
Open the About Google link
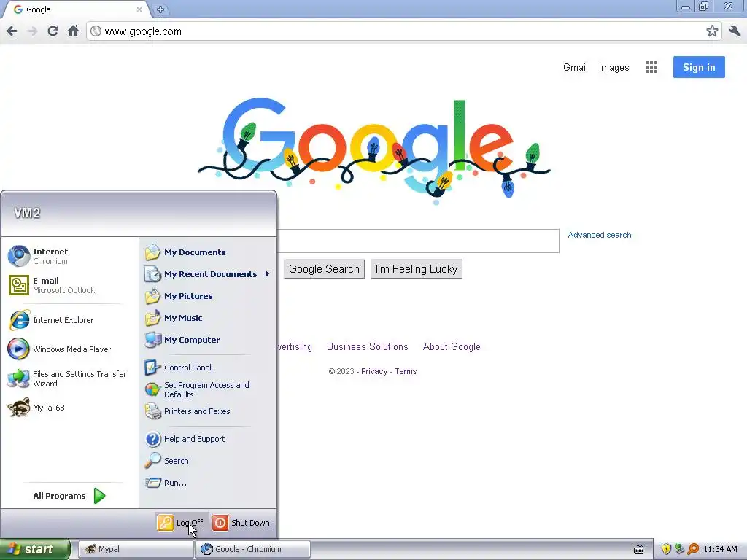click(x=452, y=346)
